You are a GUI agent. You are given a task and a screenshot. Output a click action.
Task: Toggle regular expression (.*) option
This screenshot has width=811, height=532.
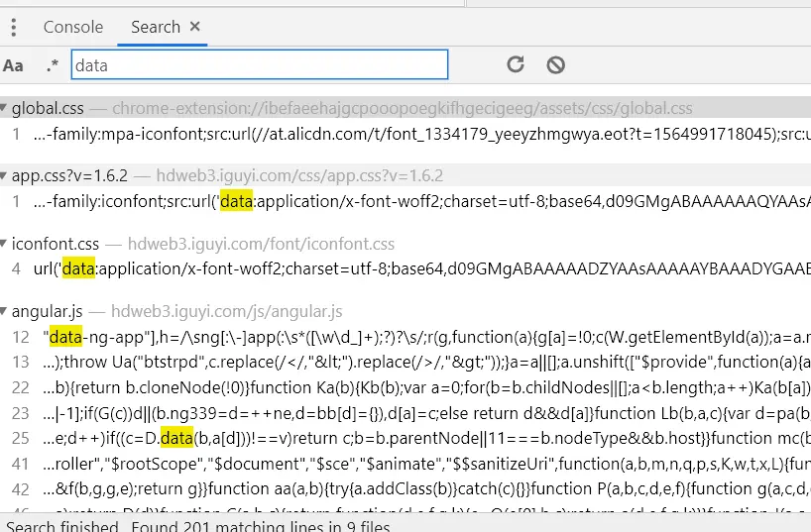click(x=53, y=65)
